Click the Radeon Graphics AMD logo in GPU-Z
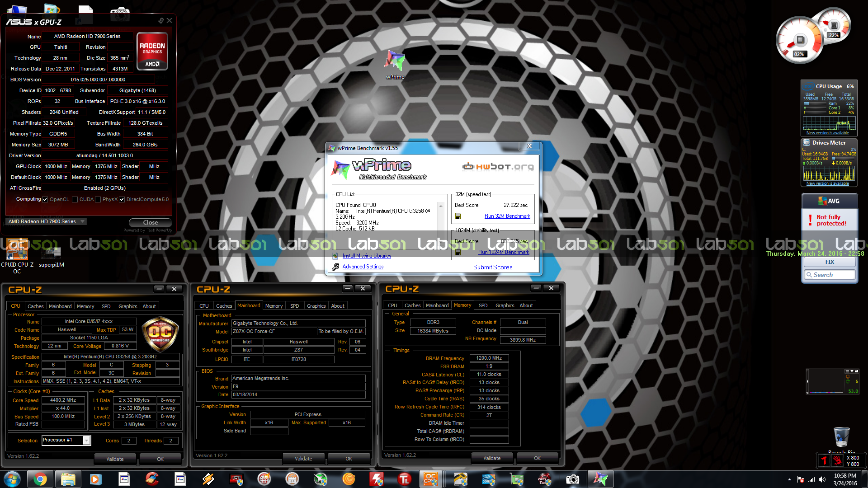Image resolution: width=868 pixels, height=488 pixels. pos(152,51)
